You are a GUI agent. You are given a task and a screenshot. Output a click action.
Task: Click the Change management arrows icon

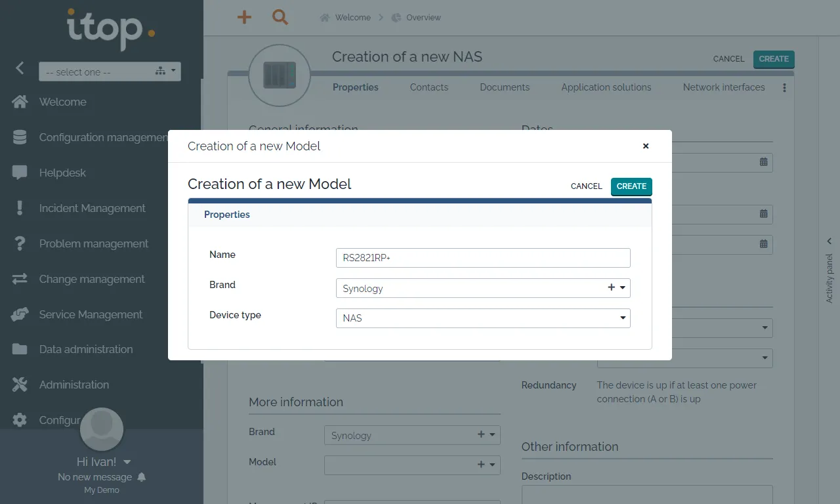20,279
